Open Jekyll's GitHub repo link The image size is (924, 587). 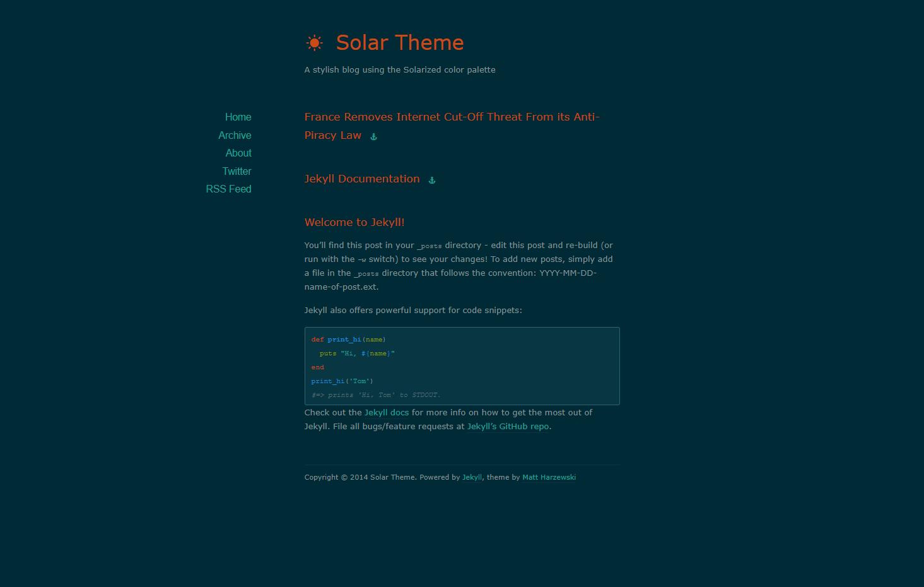click(507, 426)
